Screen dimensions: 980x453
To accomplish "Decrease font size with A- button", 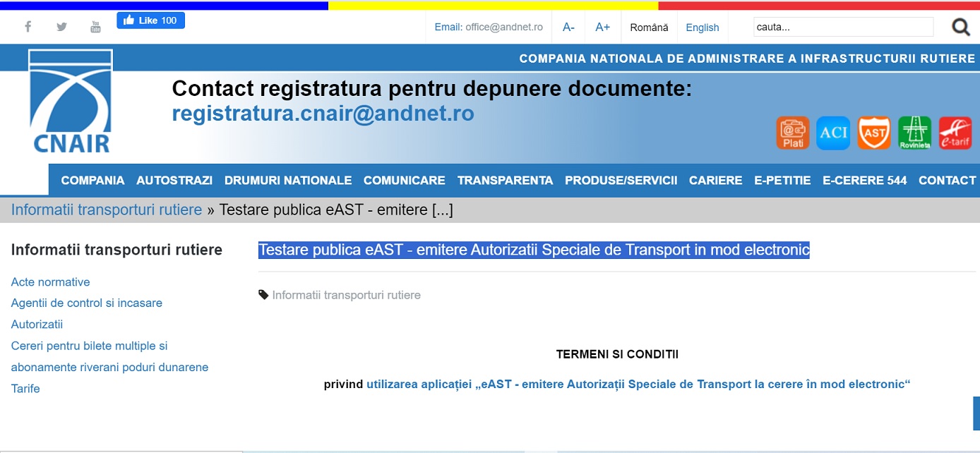I will tap(568, 28).
